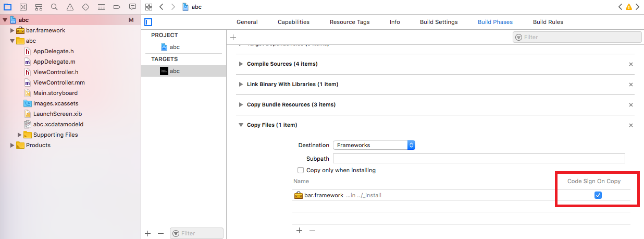Open the Source Control navigator icon
The height and width of the screenshot is (239, 644).
(23, 7)
